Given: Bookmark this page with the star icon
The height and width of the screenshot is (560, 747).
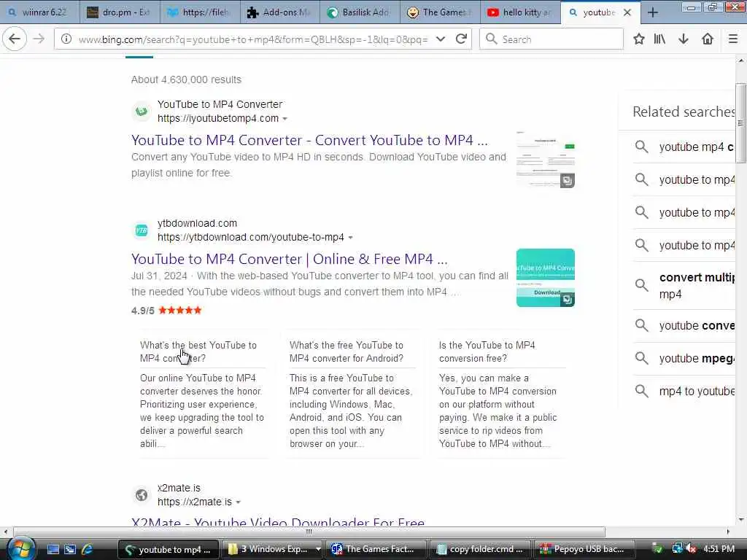Looking at the screenshot, I should coord(639,39).
